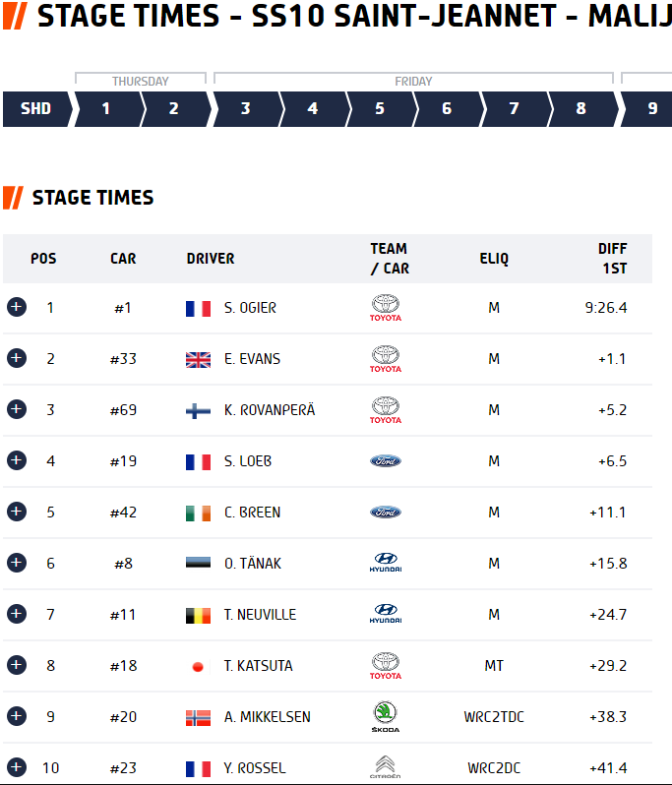The height and width of the screenshot is (785, 672).
Task: Click driver name S. LOEB
Action: pyautogui.click(x=248, y=461)
